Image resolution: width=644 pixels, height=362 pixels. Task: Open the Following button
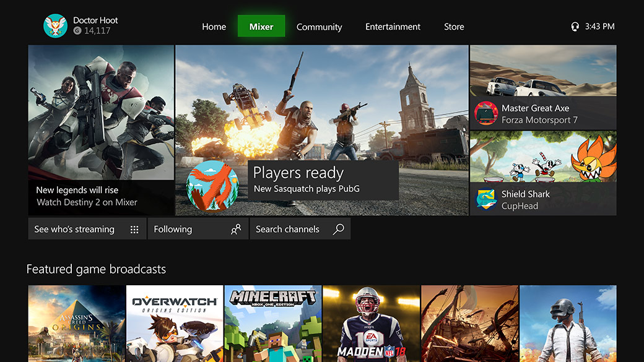click(198, 229)
